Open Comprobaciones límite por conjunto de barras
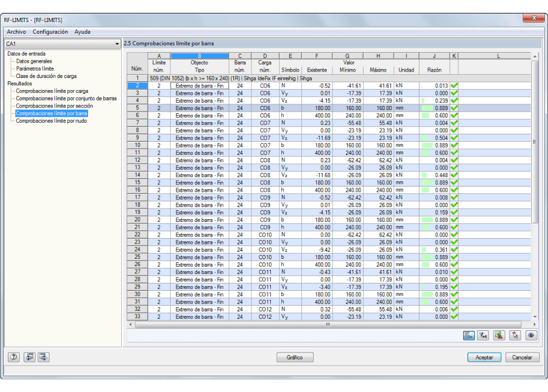Viewport: 548px width, 392px height. [66, 99]
